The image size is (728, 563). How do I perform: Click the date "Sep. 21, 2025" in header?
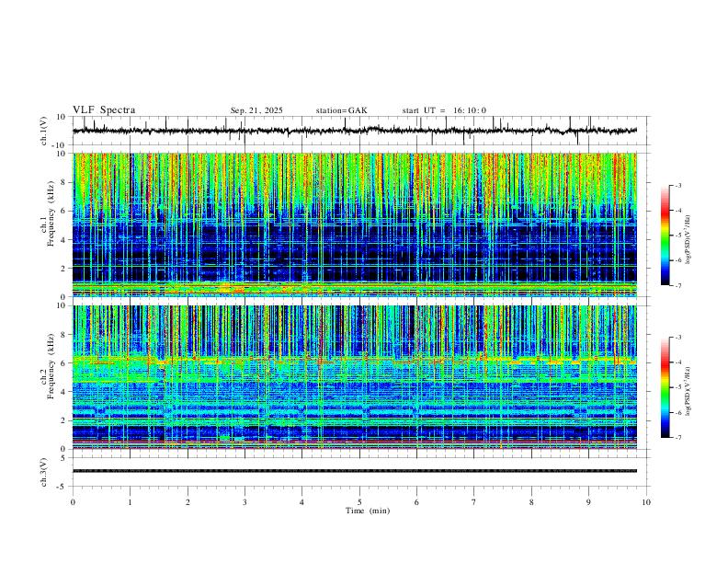(256, 110)
